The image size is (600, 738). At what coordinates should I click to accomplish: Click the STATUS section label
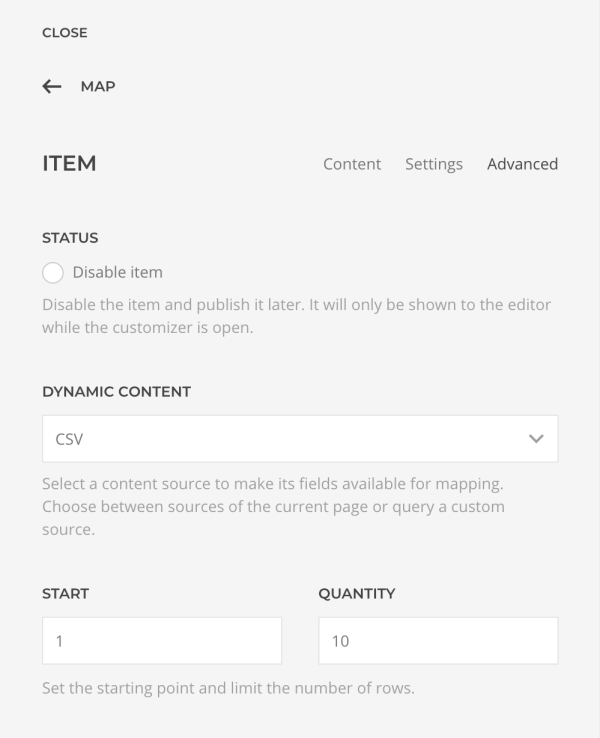pos(70,238)
